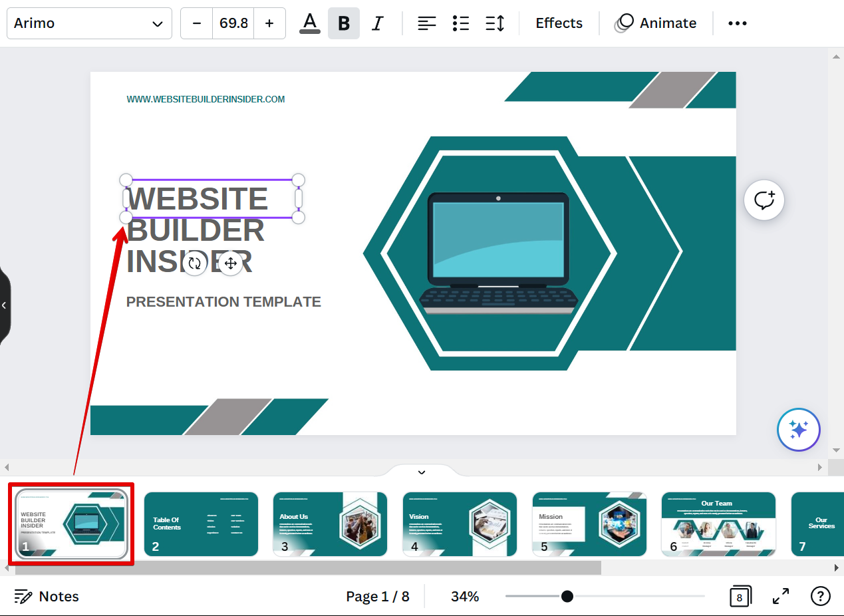Click the move handle under the text box
The height and width of the screenshot is (616, 844).
[x=230, y=263]
